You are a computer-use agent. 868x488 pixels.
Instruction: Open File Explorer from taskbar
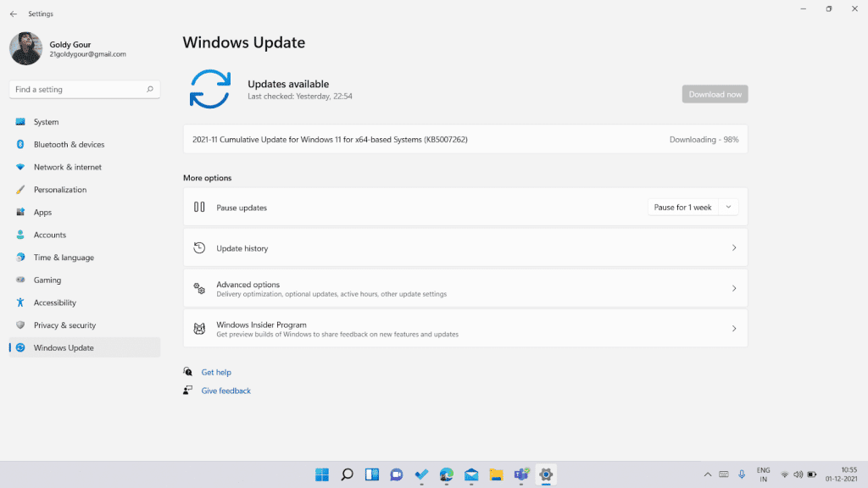496,474
